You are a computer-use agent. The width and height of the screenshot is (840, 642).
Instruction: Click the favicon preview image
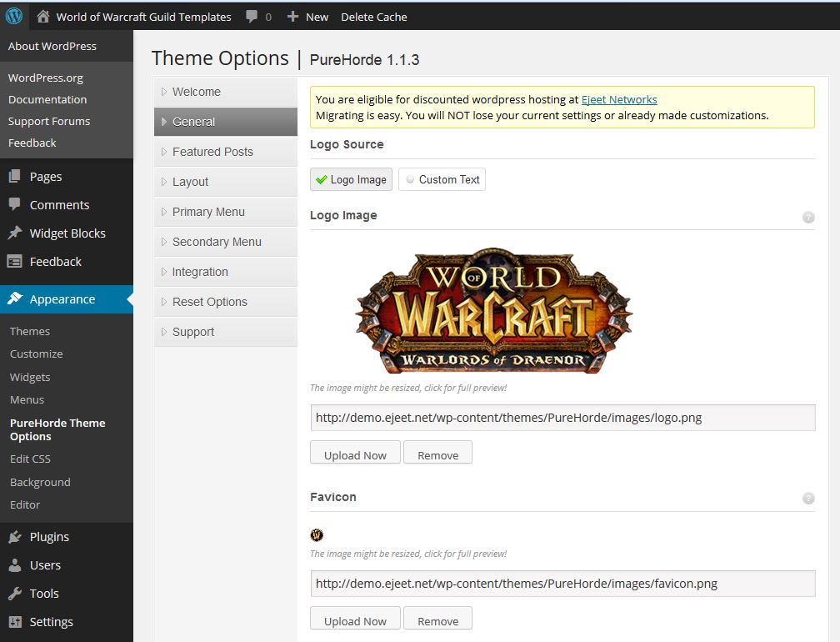coord(317,534)
